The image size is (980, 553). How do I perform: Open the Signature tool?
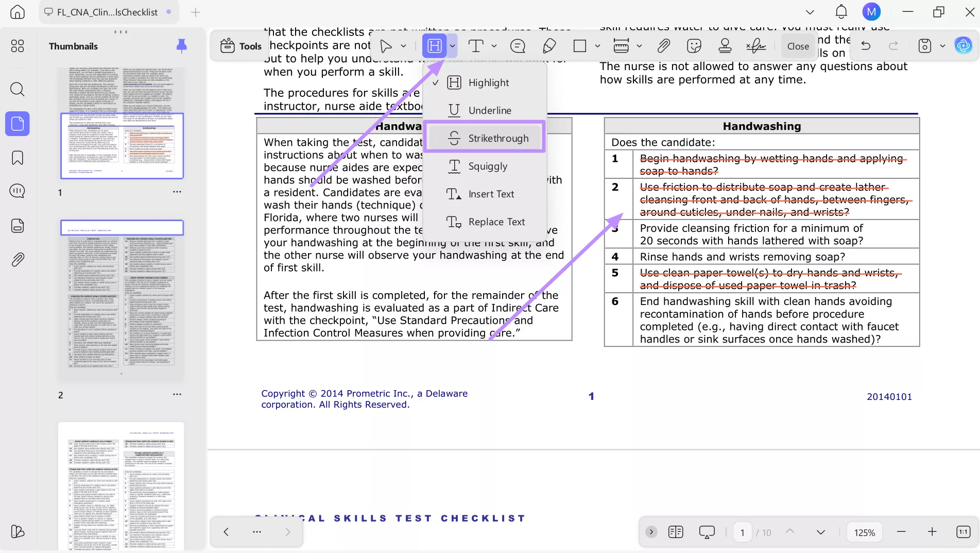(x=755, y=46)
